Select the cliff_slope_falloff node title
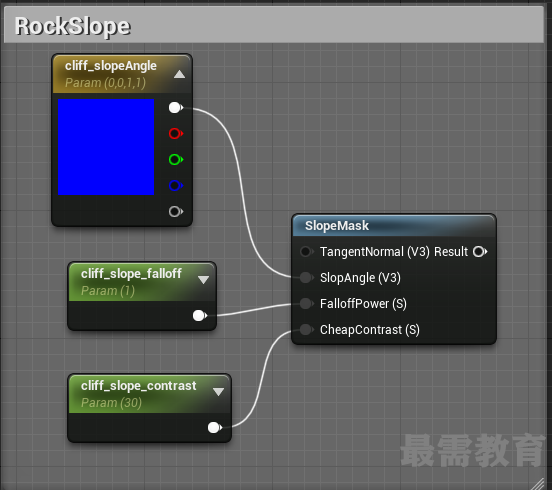This screenshot has width=552, height=490. pyautogui.click(x=131, y=274)
